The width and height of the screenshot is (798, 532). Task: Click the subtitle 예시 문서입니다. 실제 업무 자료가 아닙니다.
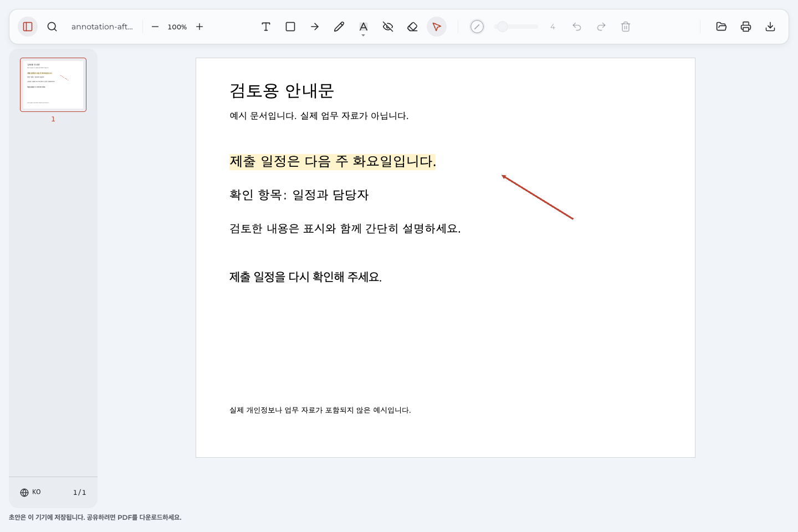[319, 116]
